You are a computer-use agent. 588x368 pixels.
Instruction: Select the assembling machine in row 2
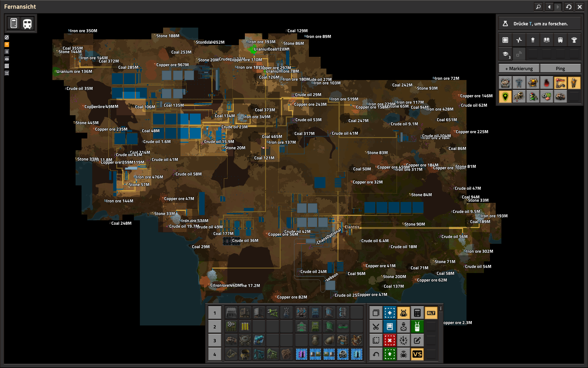coord(231,327)
